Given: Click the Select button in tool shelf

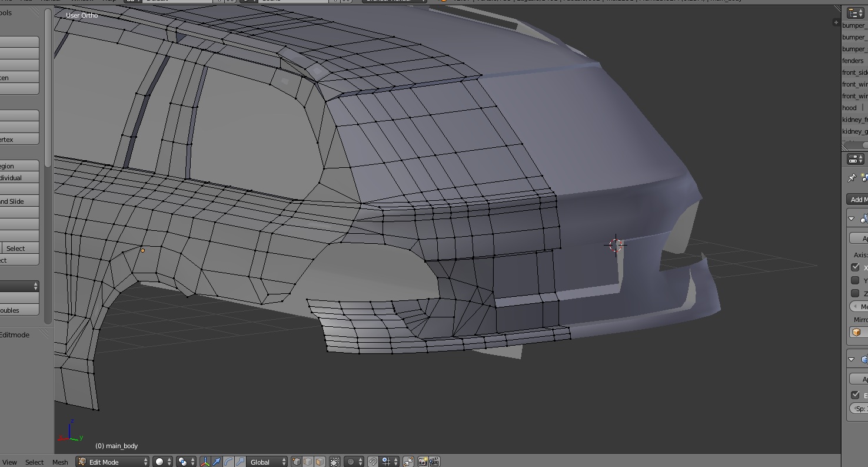Looking at the screenshot, I should [x=22, y=249].
